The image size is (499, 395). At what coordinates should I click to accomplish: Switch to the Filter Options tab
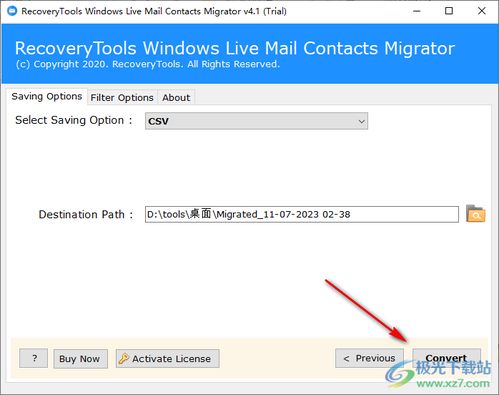(122, 98)
